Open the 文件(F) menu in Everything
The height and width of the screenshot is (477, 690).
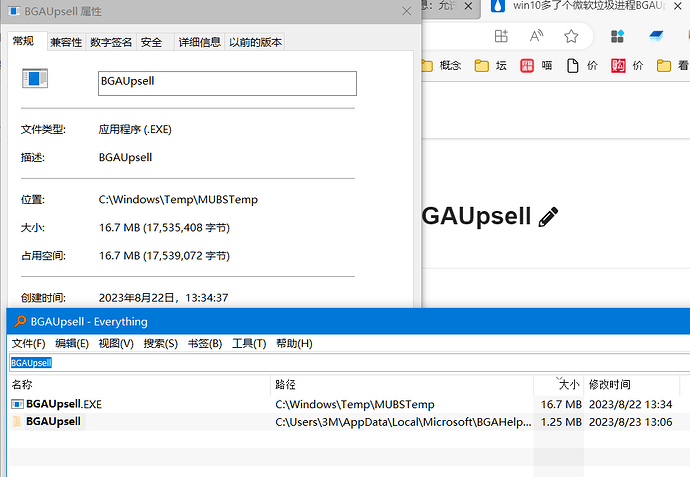pos(28,343)
